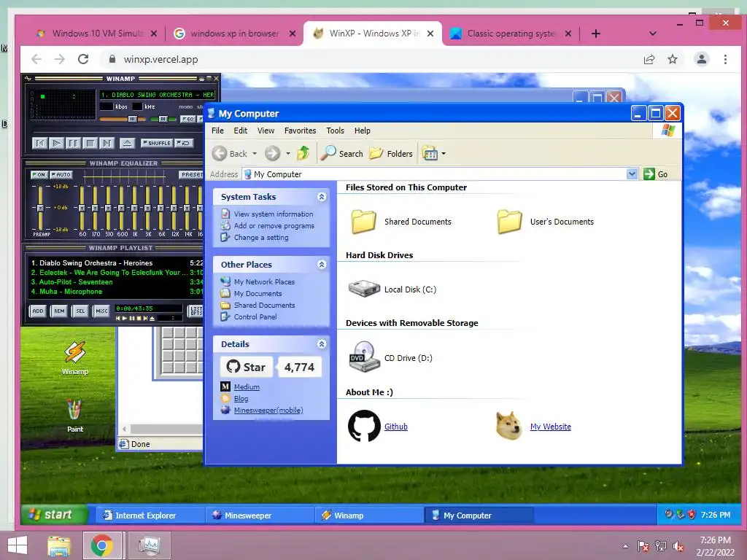Select Muha - Microphone playlist track
The height and width of the screenshot is (560, 747).
[x=117, y=292]
